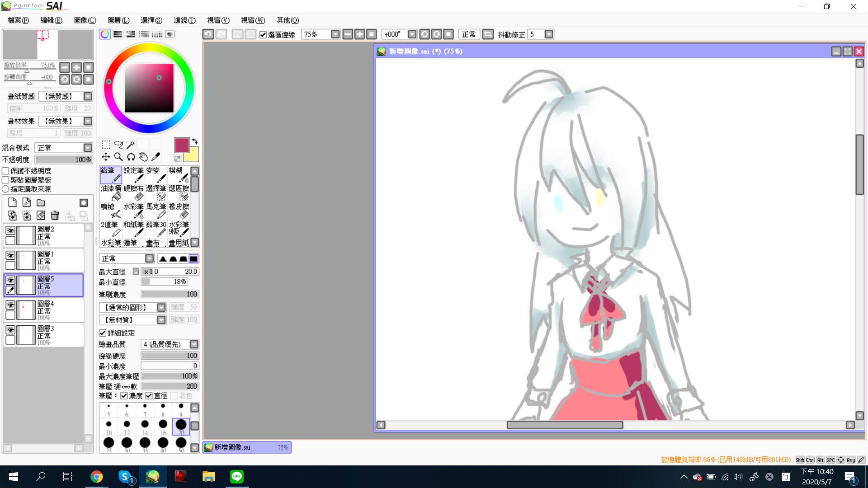Screen dimensions: 868x488
Task: Open the 抖動修正 stabilizer dropdown
Action: pyautogui.click(x=549, y=34)
